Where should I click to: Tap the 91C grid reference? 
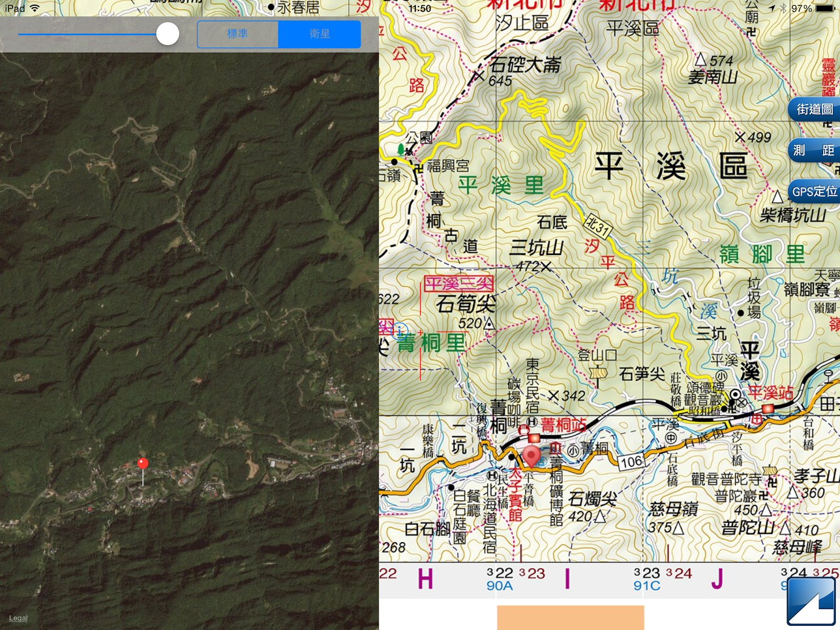pos(647,586)
